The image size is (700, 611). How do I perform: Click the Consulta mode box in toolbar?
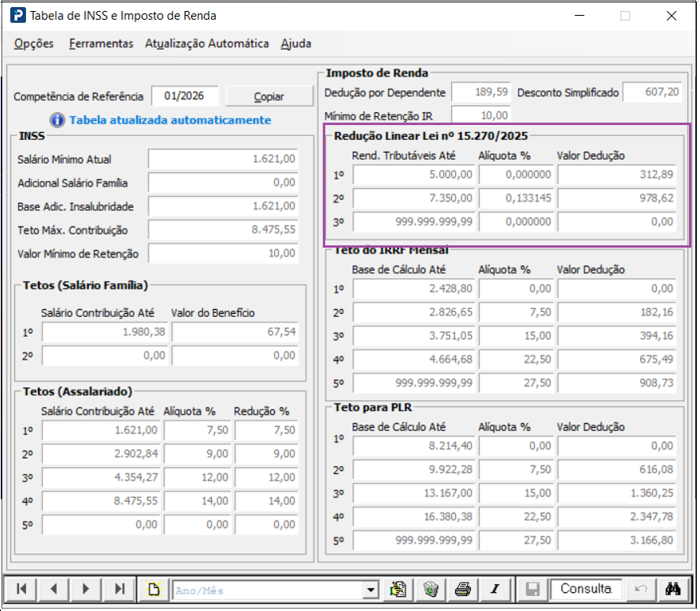coord(586,589)
